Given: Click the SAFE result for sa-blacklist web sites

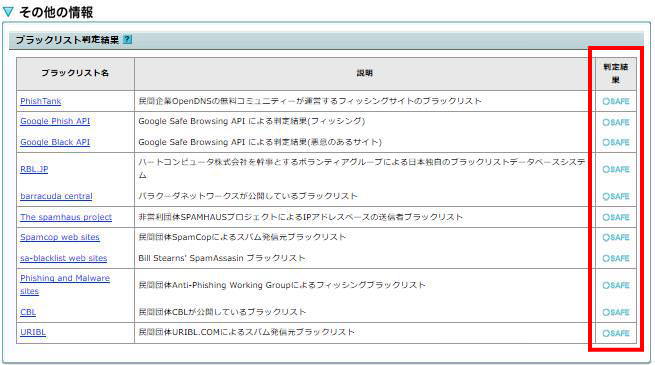Looking at the screenshot, I should point(616,259).
